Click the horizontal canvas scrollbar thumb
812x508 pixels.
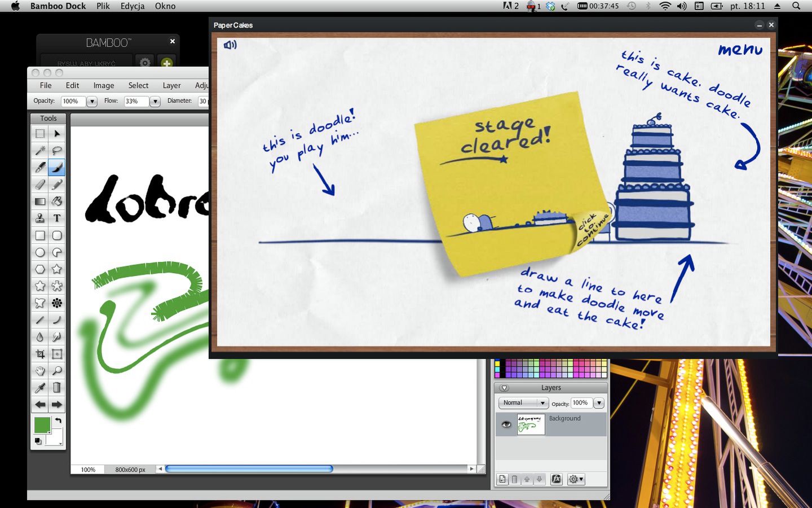click(x=249, y=468)
